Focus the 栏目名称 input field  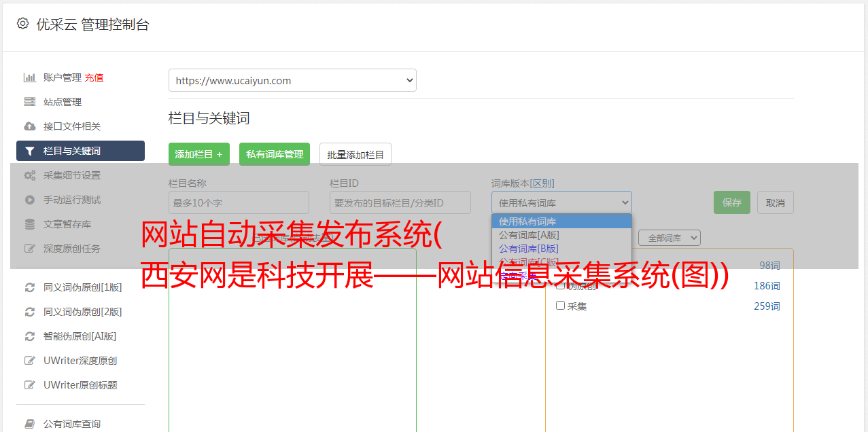pos(239,202)
